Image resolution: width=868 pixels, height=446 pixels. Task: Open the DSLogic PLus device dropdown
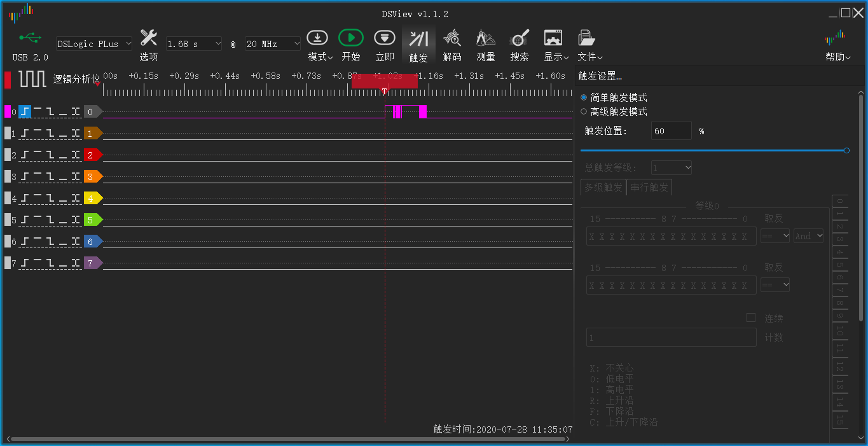click(x=93, y=43)
